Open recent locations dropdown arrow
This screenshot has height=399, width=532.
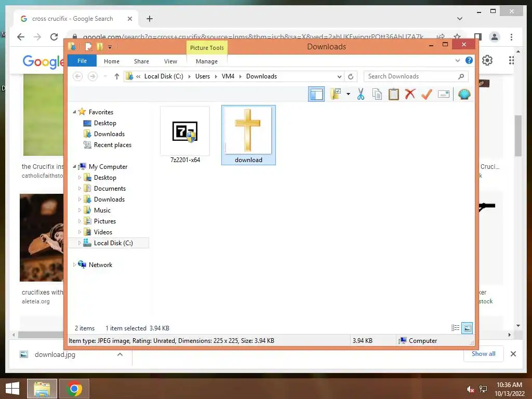[105, 76]
